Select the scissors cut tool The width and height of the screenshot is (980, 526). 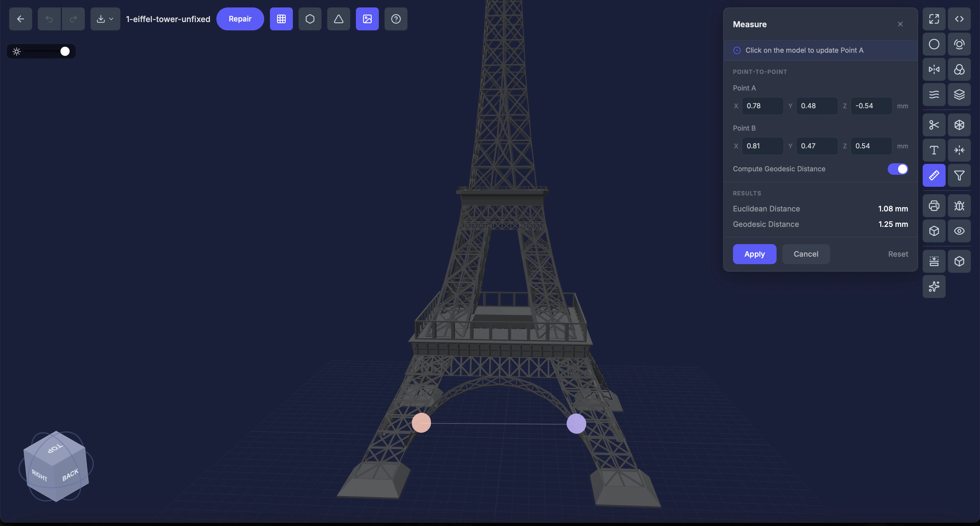pyautogui.click(x=934, y=125)
